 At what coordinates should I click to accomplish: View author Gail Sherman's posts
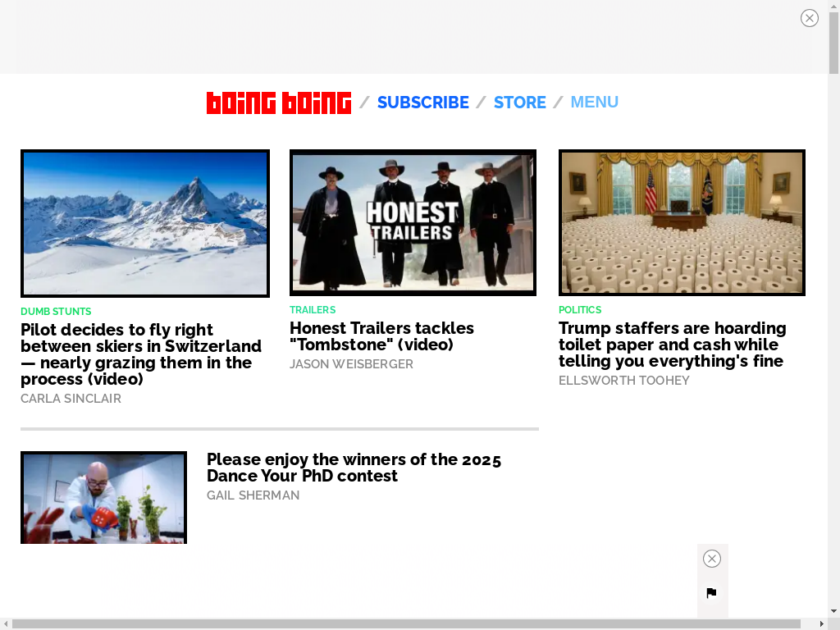253,495
